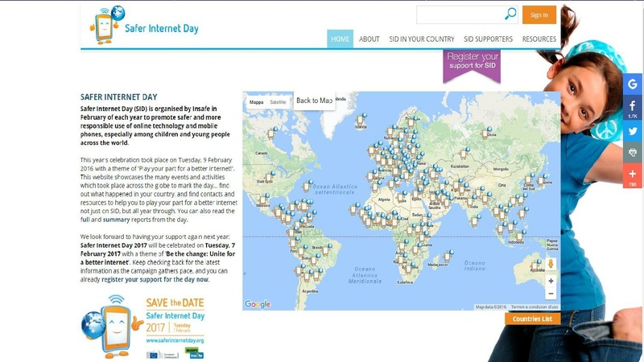Viewport: 644px width, 362px height.
Task: Click the search magnifier icon
Action: (510, 14)
